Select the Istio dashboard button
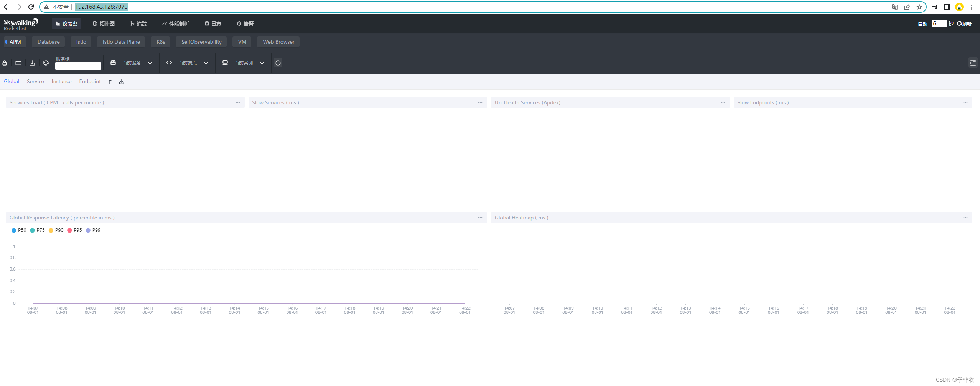This screenshot has height=386, width=980. click(x=81, y=42)
